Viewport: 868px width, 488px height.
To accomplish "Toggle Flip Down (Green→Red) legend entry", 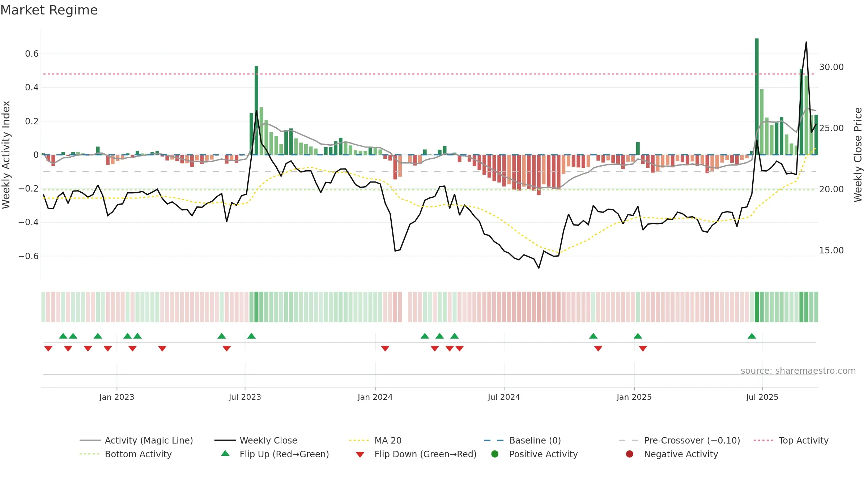I will click(416, 454).
